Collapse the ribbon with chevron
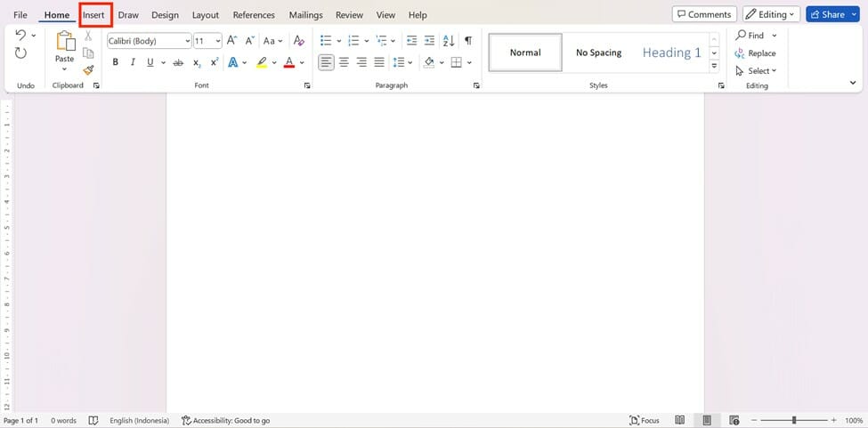868x428 pixels. tap(853, 83)
